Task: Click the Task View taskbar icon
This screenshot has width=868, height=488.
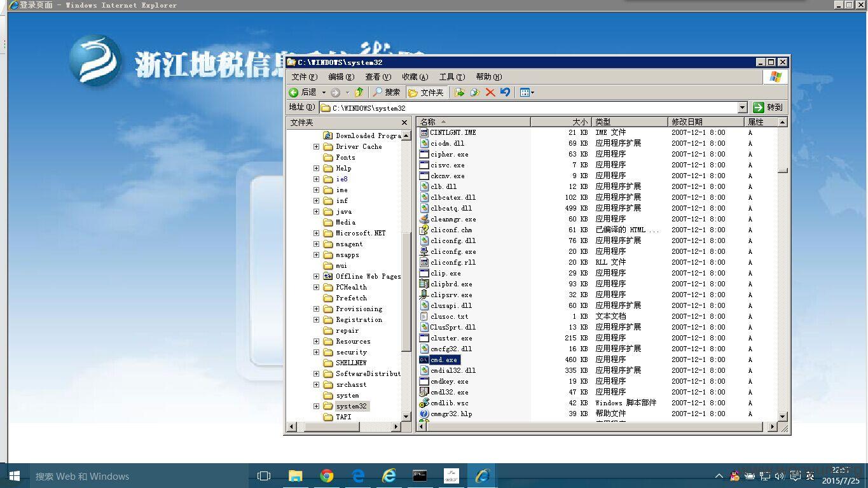Action: [263, 476]
